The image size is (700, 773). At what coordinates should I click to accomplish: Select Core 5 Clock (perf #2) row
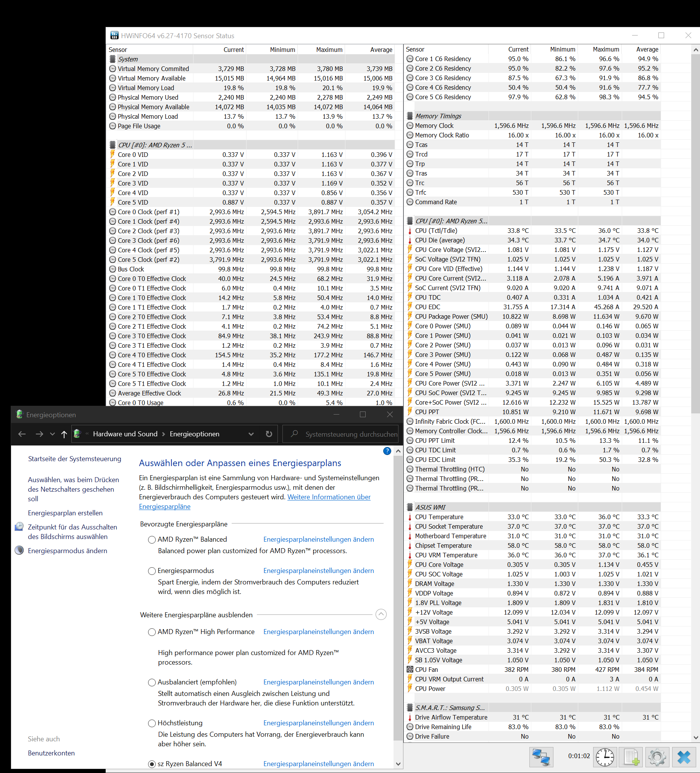click(251, 260)
